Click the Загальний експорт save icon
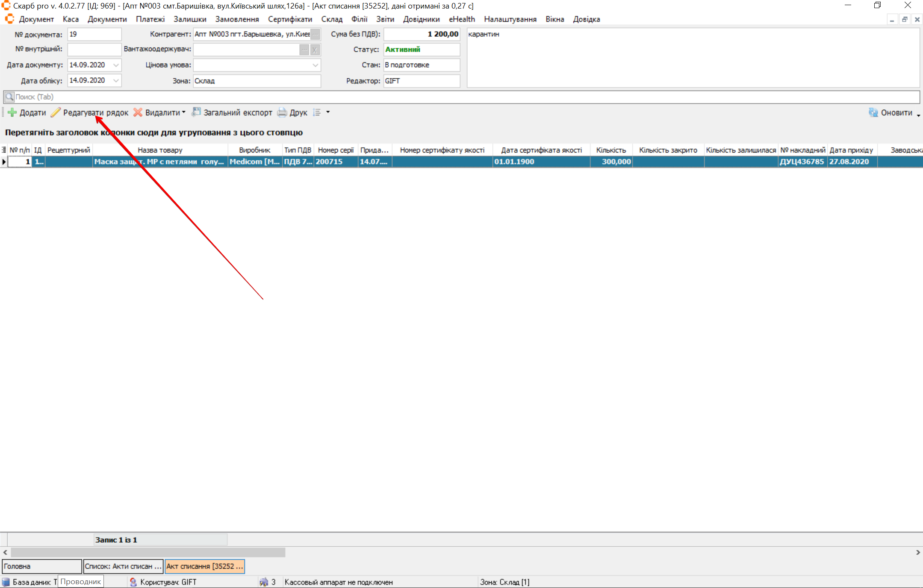 [196, 112]
